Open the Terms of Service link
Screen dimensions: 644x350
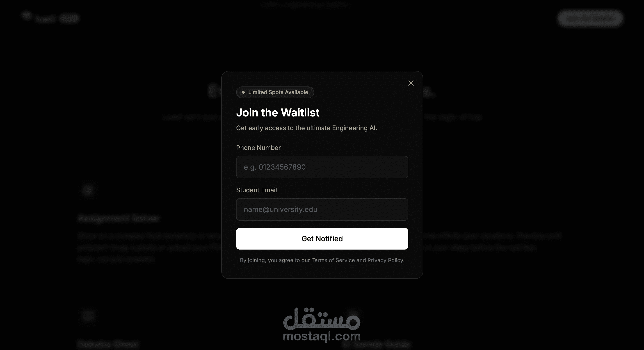[x=333, y=260]
